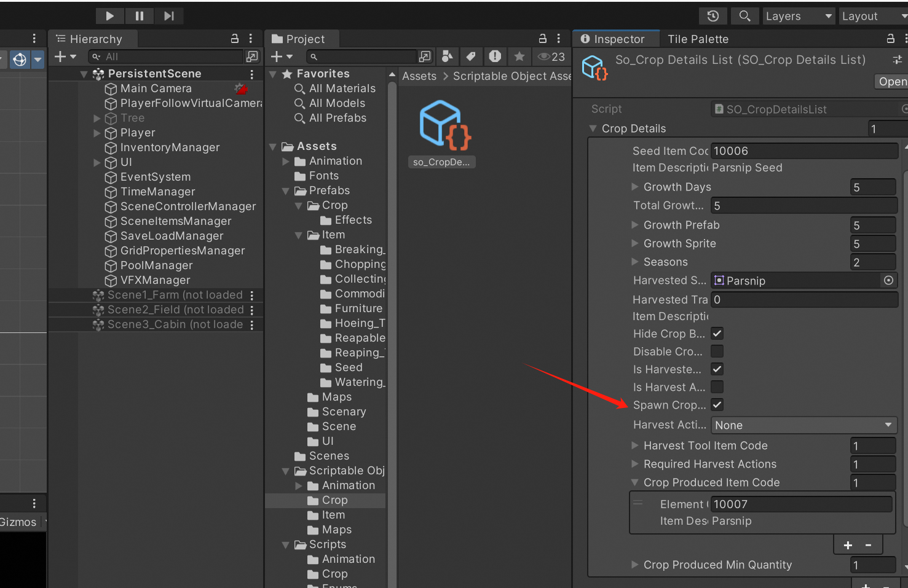Expand the Growth Days array
Image resolution: width=908 pixels, height=588 pixels.
tap(635, 187)
